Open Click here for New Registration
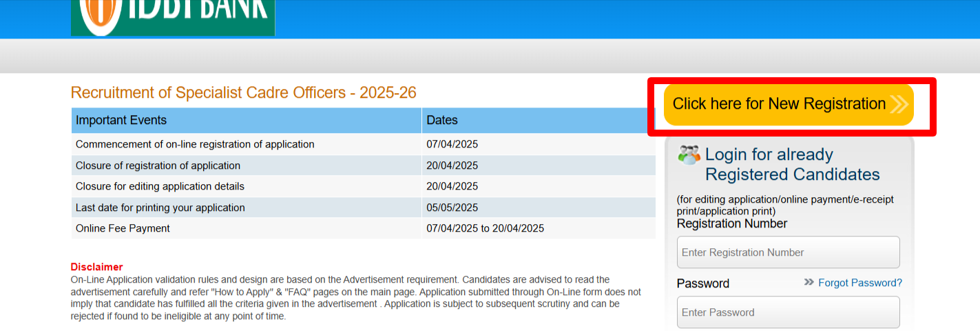 pyautogui.click(x=779, y=104)
